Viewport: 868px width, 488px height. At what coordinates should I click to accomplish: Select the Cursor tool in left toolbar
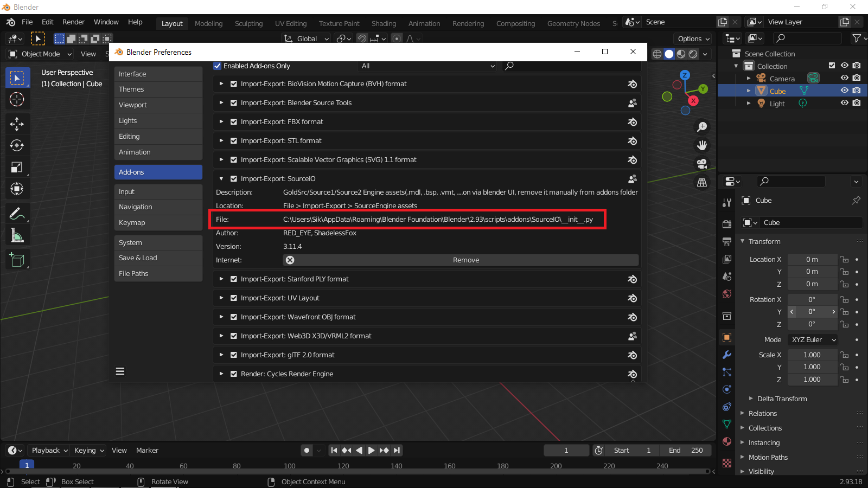[17, 99]
